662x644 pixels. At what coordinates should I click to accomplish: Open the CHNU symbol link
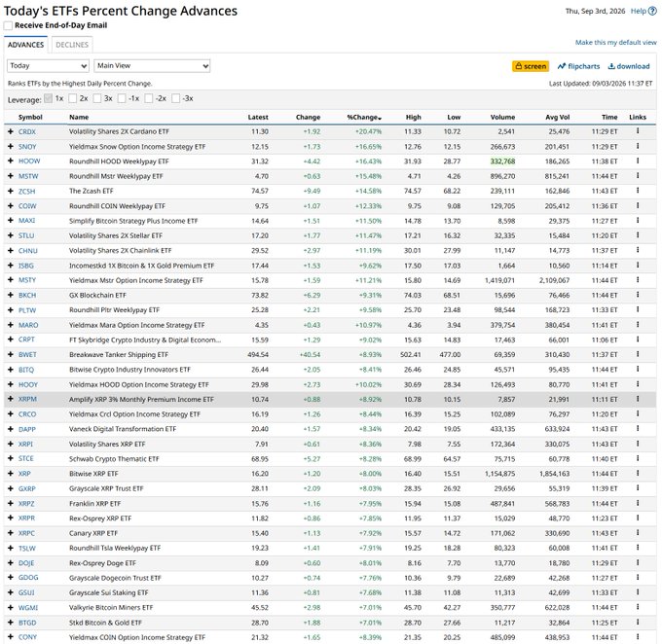click(28, 251)
